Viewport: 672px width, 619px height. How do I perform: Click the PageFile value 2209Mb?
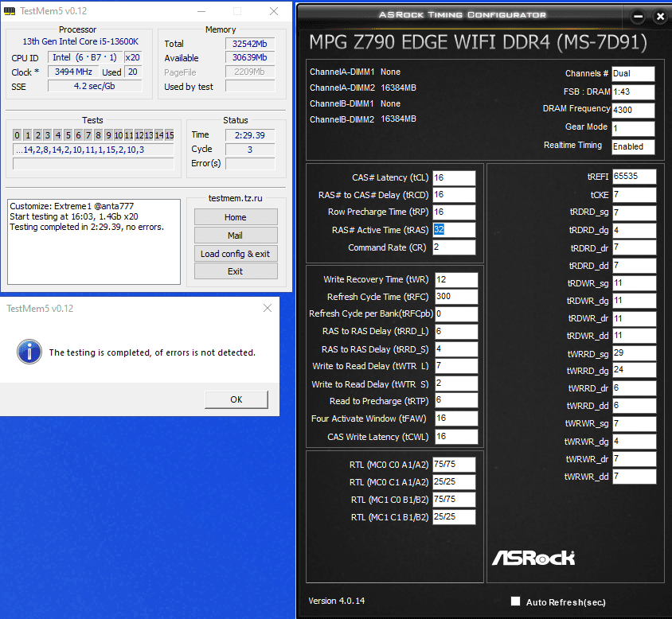250,72
